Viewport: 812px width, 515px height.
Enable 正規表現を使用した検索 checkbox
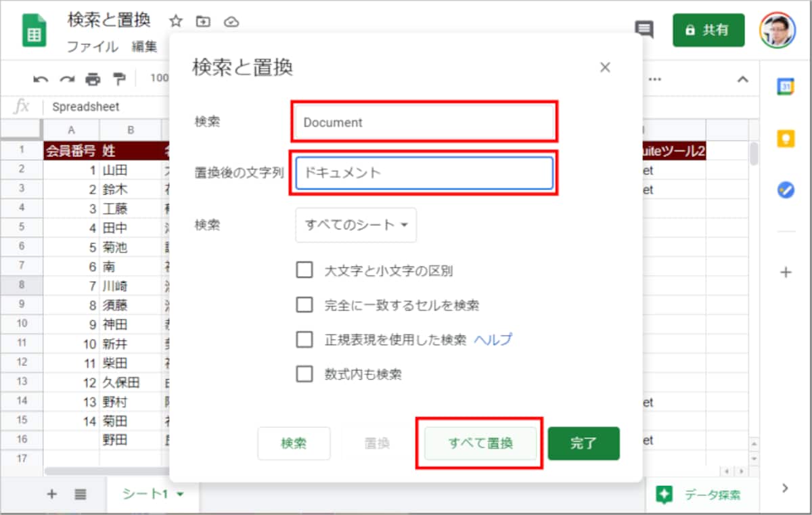click(x=304, y=340)
